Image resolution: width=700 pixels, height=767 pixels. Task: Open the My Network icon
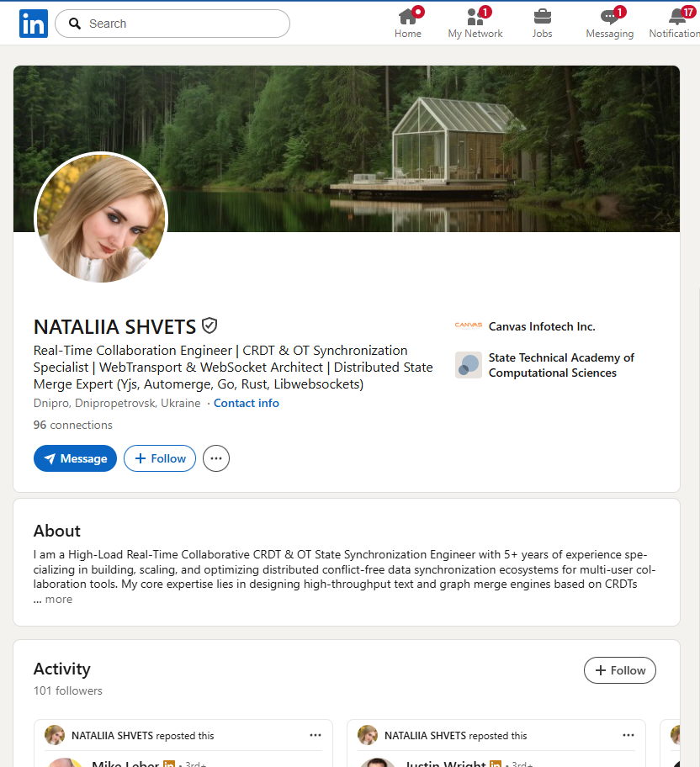click(475, 17)
